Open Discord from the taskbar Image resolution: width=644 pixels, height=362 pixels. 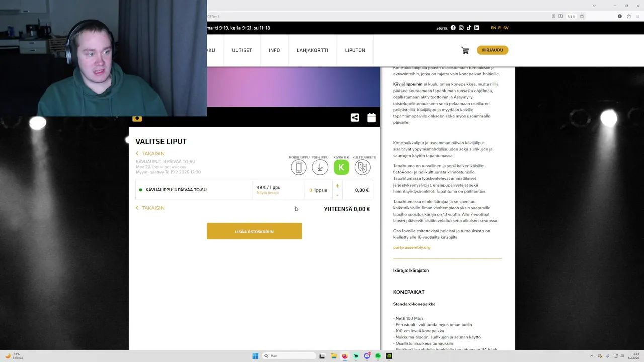click(x=367, y=356)
